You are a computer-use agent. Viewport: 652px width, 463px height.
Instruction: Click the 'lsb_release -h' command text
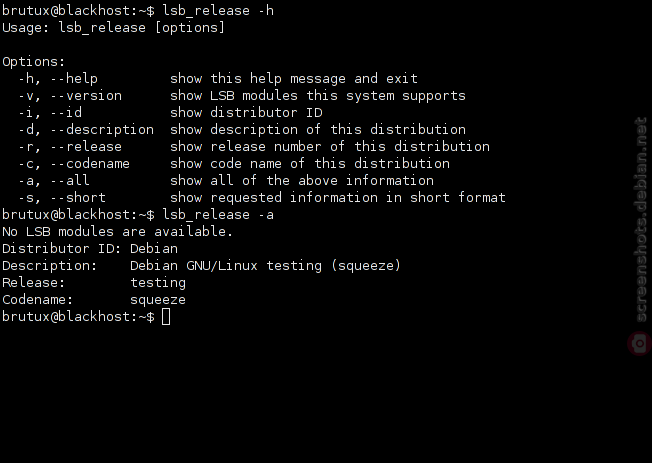click(x=218, y=10)
